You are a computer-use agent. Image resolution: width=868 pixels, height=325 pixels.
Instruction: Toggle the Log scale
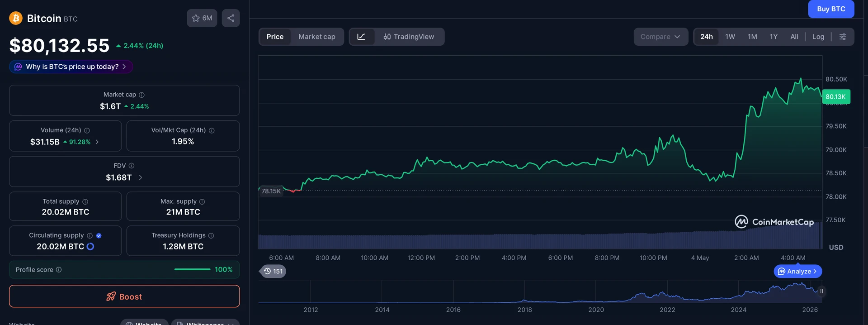point(818,37)
